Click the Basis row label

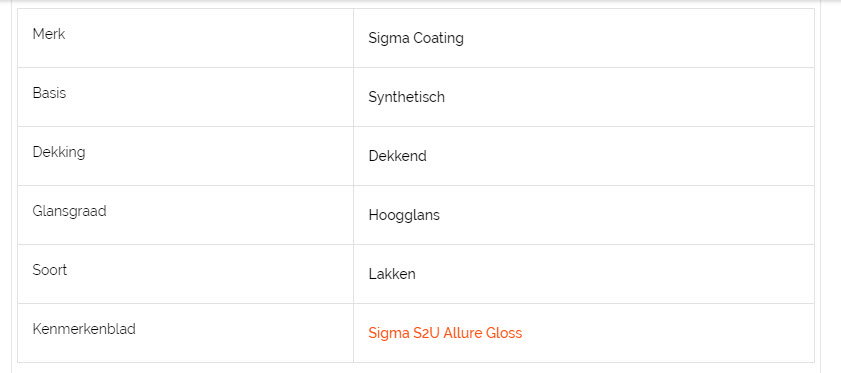pos(49,93)
